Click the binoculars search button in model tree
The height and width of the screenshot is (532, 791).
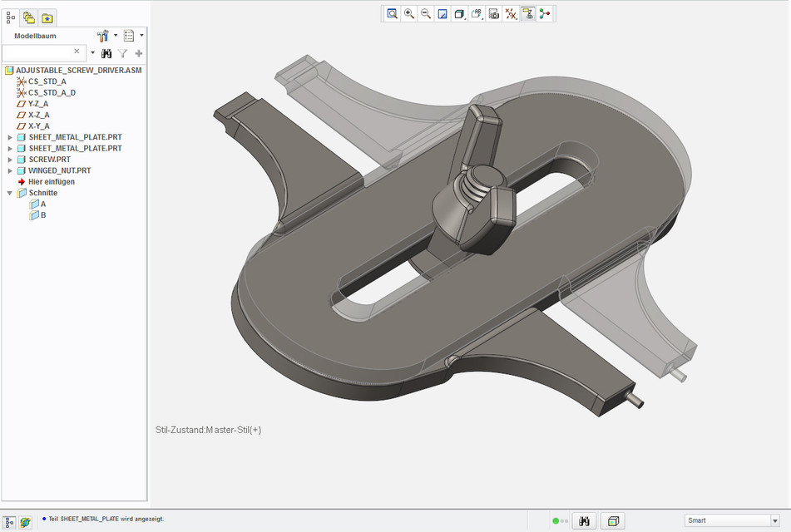106,52
